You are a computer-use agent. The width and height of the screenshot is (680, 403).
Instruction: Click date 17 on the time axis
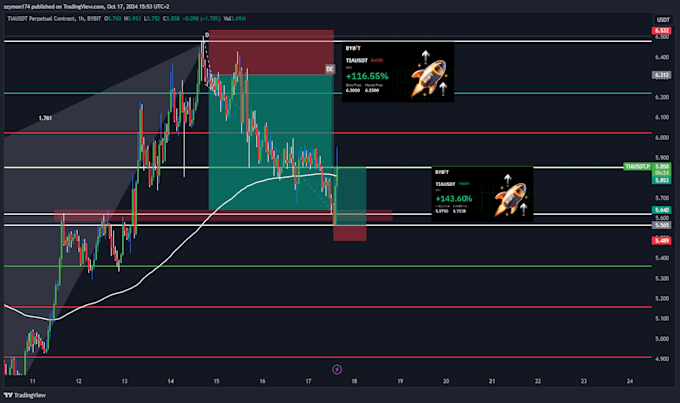(x=308, y=381)
